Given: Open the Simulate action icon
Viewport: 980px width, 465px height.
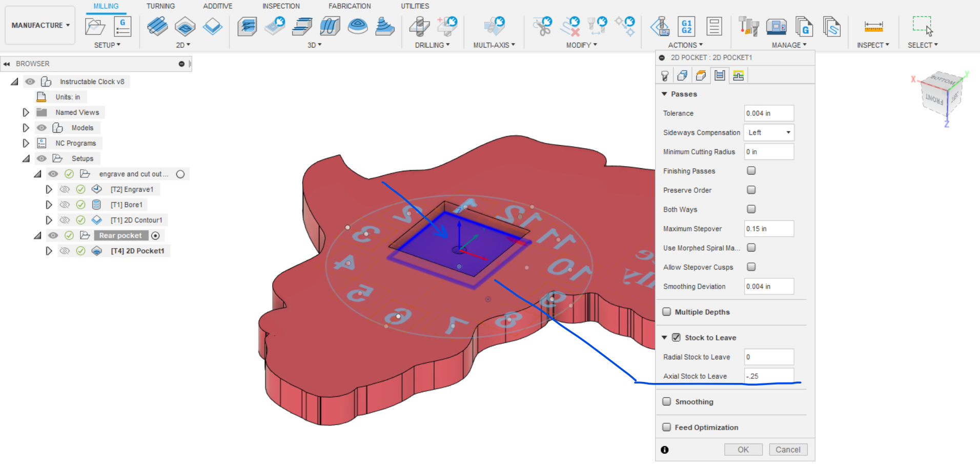Looking at the screenshot, I should (x=660, y=26).
